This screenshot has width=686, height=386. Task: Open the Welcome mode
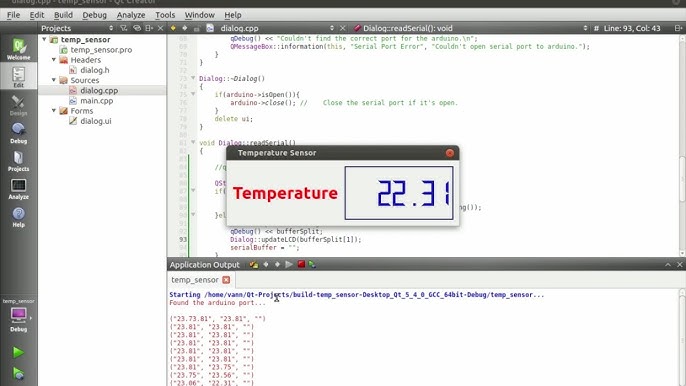(18, 49)
